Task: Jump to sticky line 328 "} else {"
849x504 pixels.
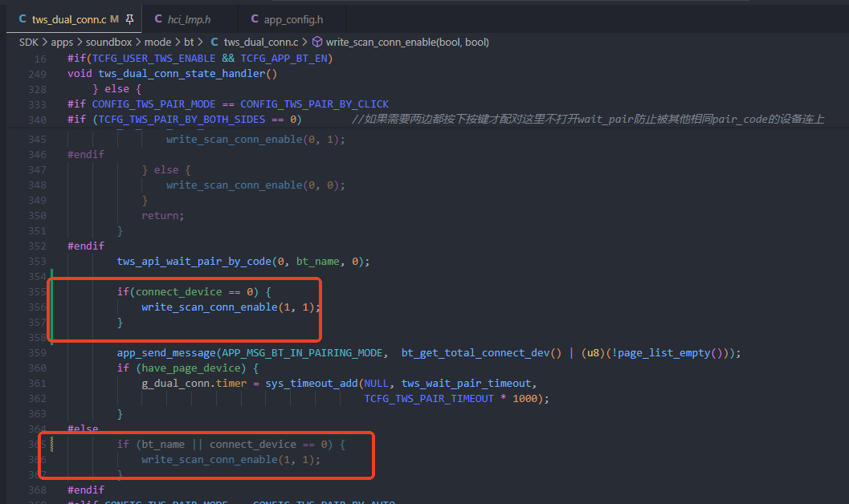Action: coord(117,89)
